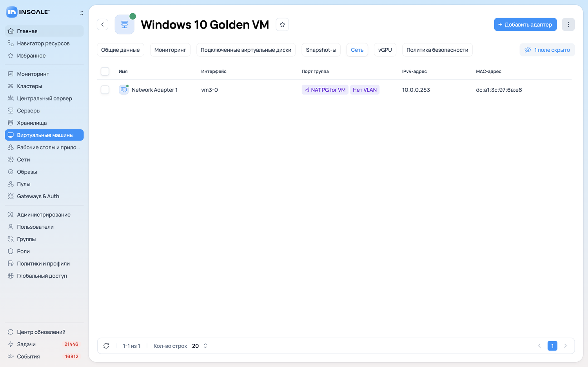Click the Нет VLAN tag
588x367 pixels.
point(365,90)
